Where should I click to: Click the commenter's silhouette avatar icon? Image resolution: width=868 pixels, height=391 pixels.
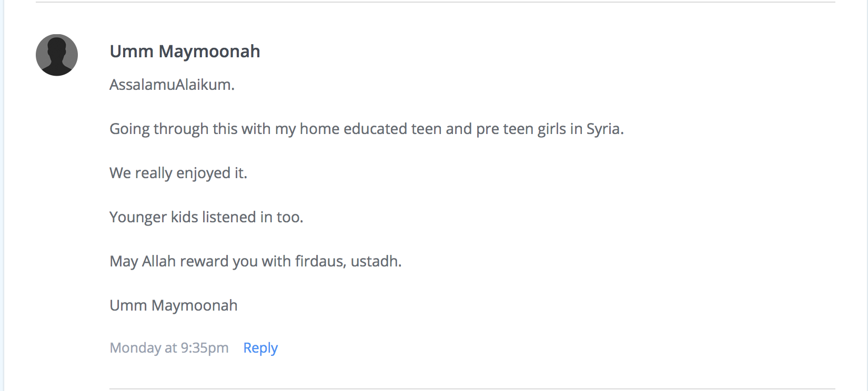(57, 55)
